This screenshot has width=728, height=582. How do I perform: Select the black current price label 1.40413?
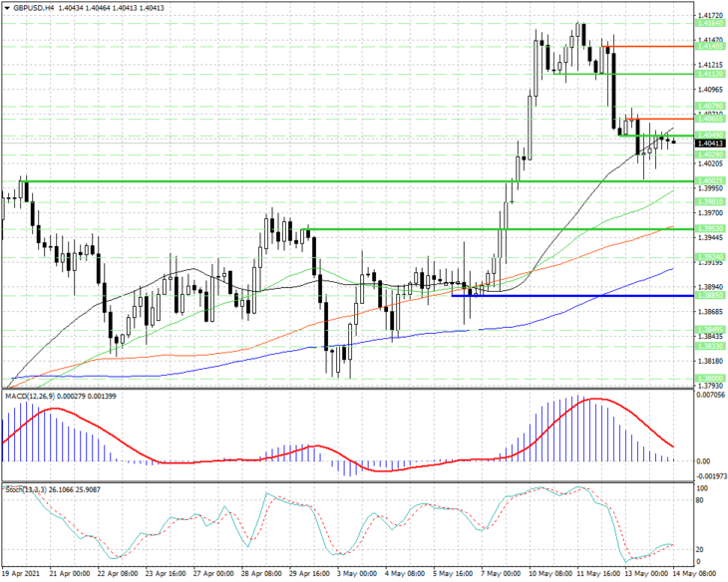[710, 144]
